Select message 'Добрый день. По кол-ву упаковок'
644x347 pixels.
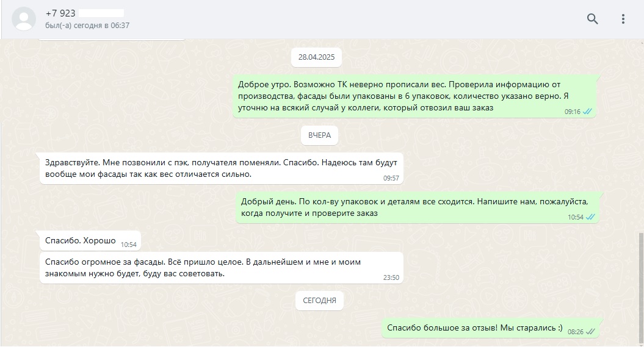coord(417,207)
